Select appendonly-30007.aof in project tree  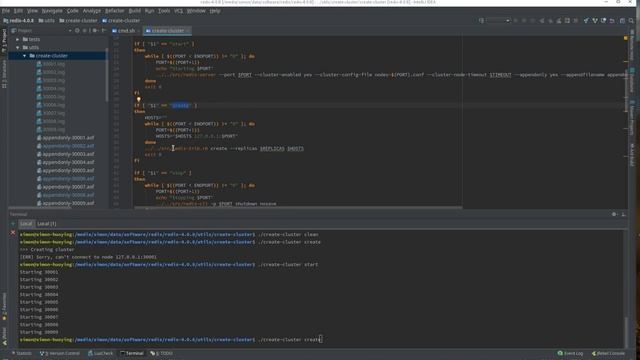pyautogui.click(x=65, y=187)
